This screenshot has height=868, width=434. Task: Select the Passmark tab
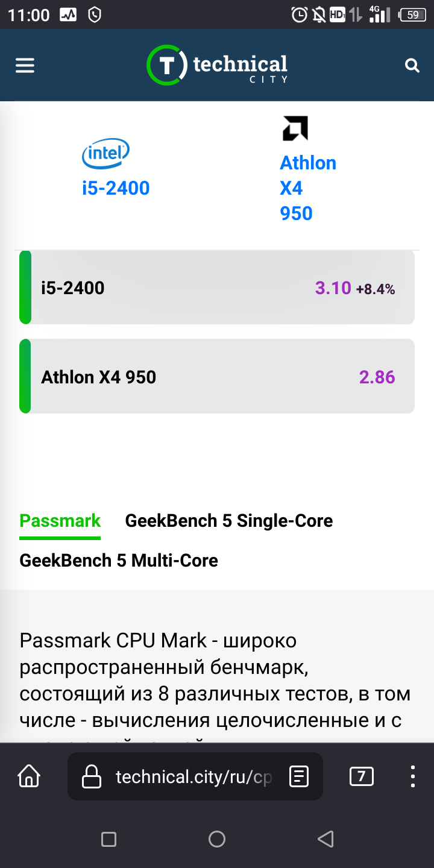point(60,521)
